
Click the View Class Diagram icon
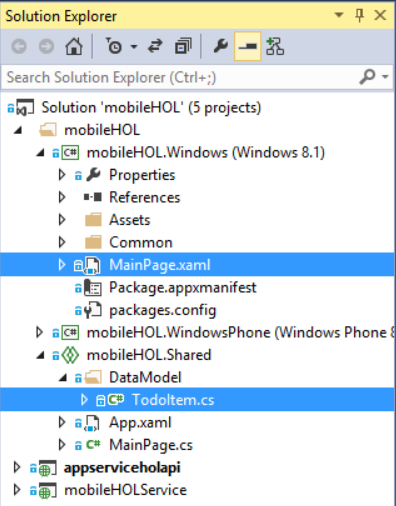(x=275, y=46)
